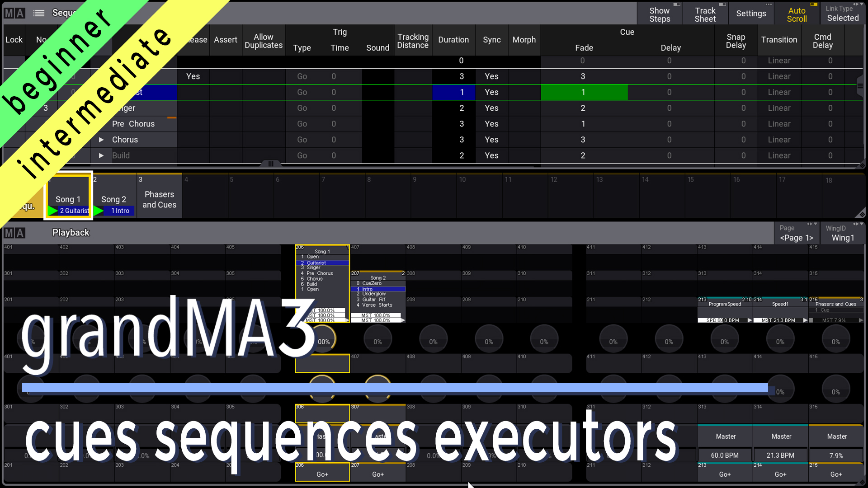This screenshot has height=488, width=868.
Task: Click the MA logo in Playback window
Action: pyautogui.click(x=14, y=233)
